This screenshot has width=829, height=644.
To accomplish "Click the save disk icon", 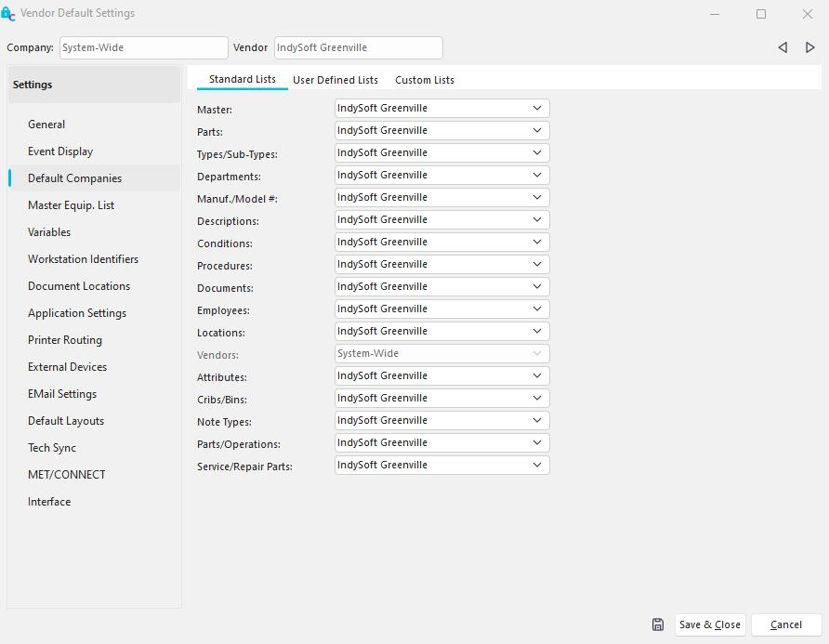I will 658,624.
